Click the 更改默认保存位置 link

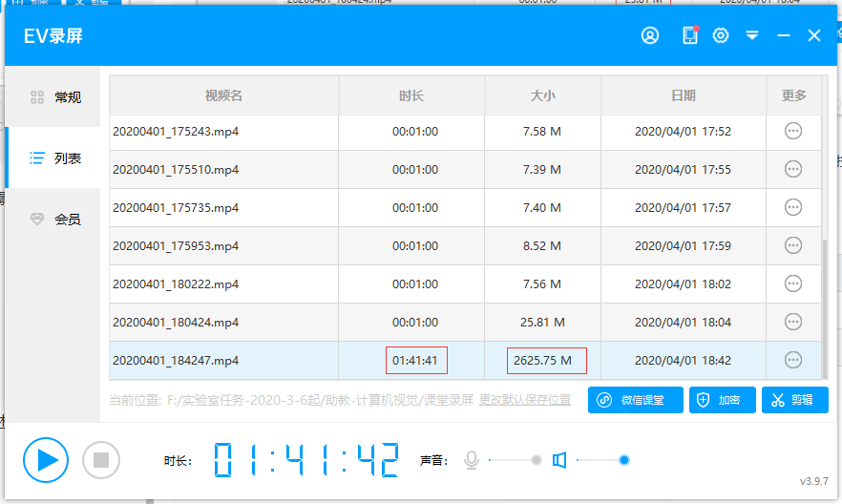[x=525, y=400]
